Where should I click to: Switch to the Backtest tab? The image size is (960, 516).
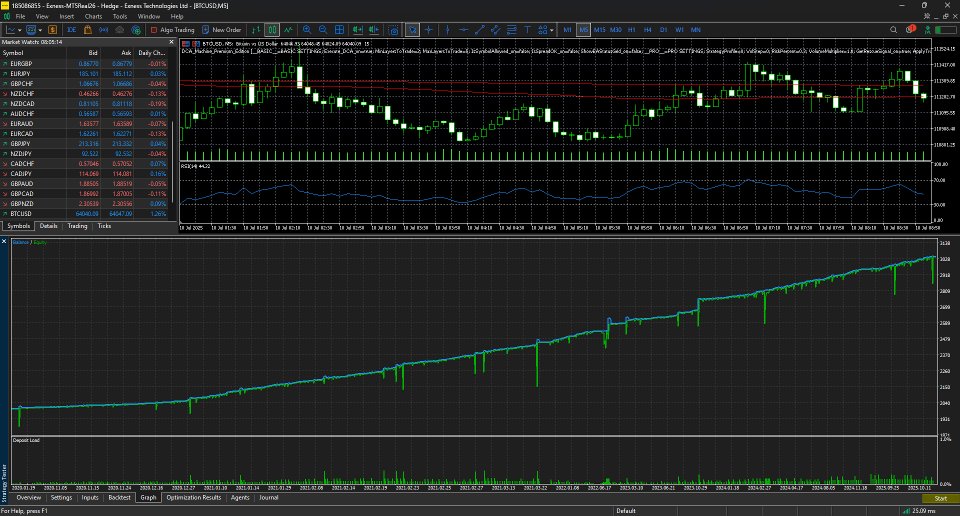(x=119, y=498)
